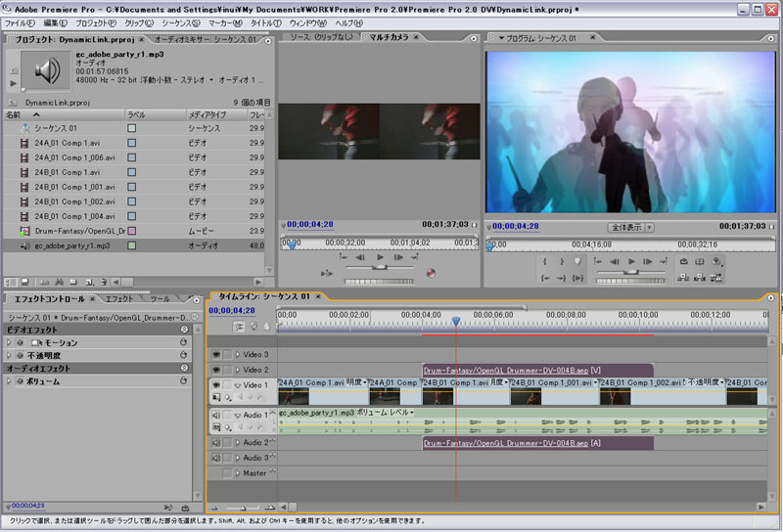
Task: Toggle snap icon in timeline header
Action: pyautogui.click(x=239, y=326)
